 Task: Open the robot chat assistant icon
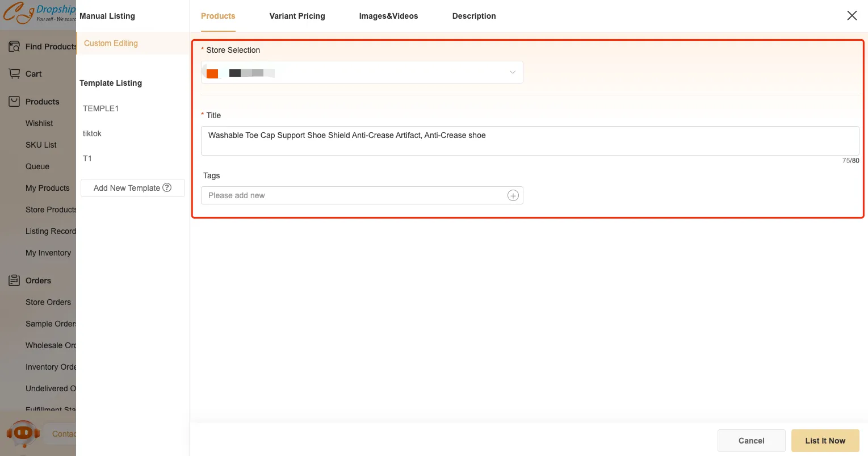click(x=23, y=434)
